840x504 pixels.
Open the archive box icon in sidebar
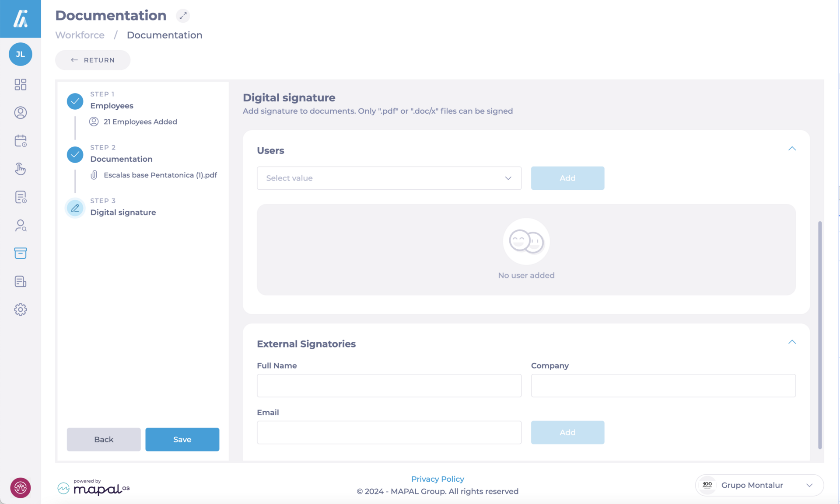click(x=21, y=253)
